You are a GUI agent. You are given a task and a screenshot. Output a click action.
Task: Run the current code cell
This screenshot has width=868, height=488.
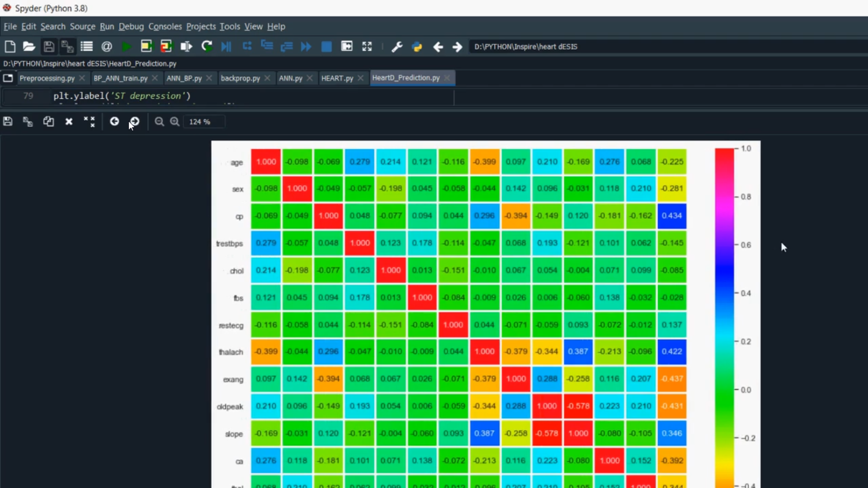tap(146, 46)
